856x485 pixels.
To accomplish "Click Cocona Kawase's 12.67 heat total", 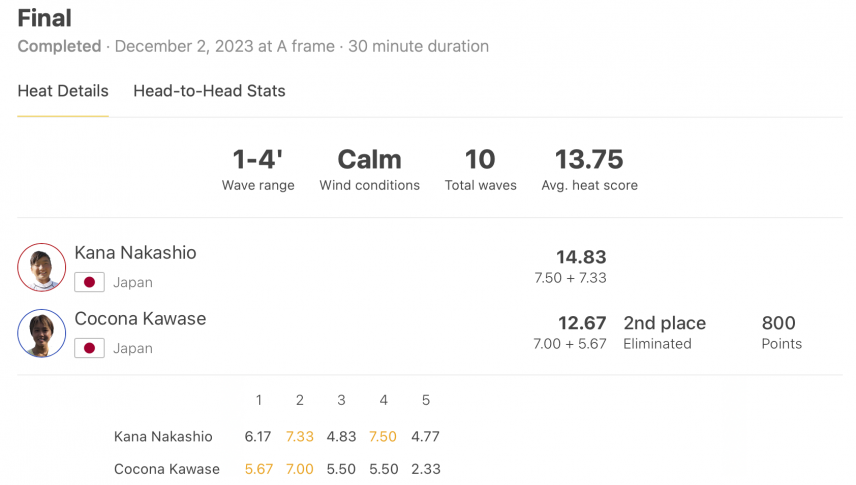I will [x=582, y=323].
